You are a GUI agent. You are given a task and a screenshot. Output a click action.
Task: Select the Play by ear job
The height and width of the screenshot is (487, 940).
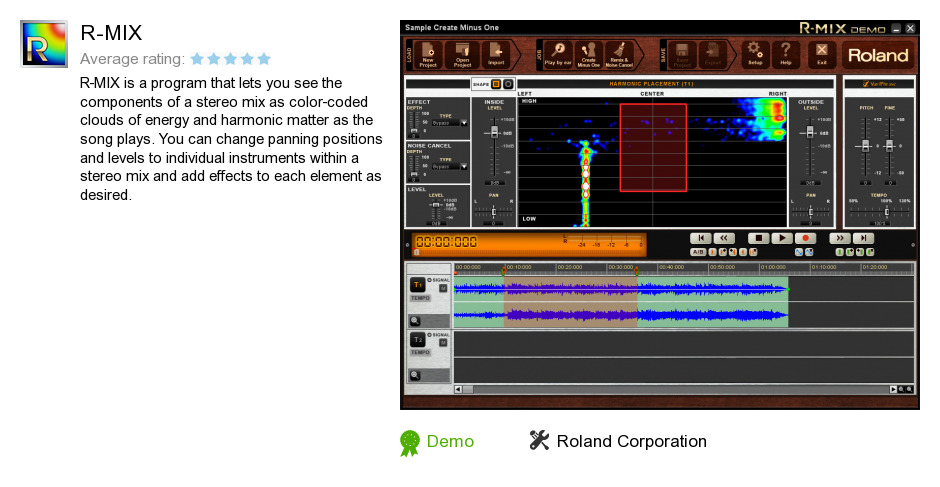(558, 55)
